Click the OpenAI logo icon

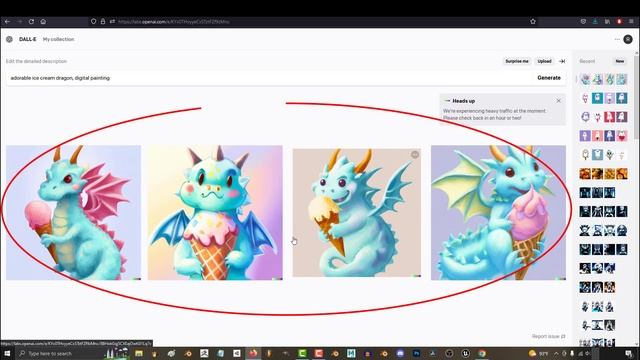(x=9, y=39)
